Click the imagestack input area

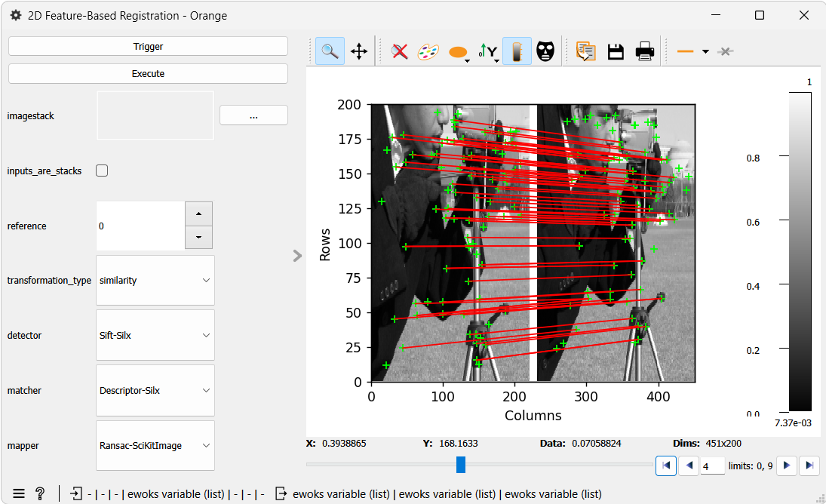coord(155,115)
